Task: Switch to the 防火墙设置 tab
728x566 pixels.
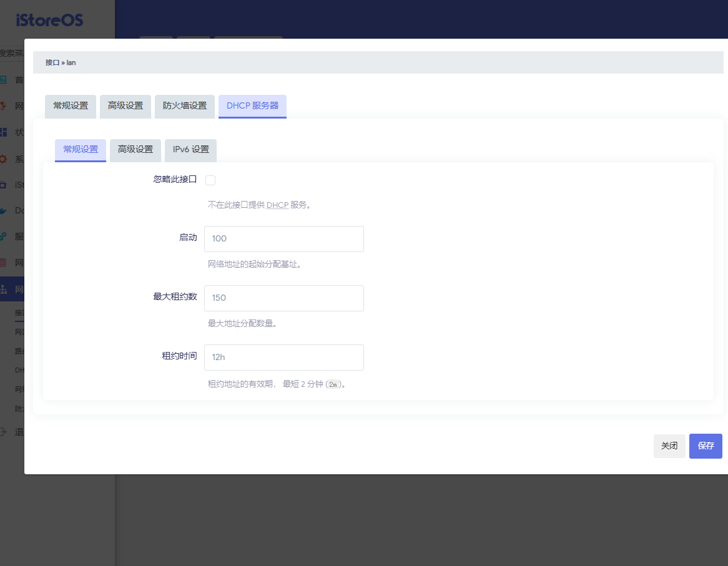Action: [185, 106]
